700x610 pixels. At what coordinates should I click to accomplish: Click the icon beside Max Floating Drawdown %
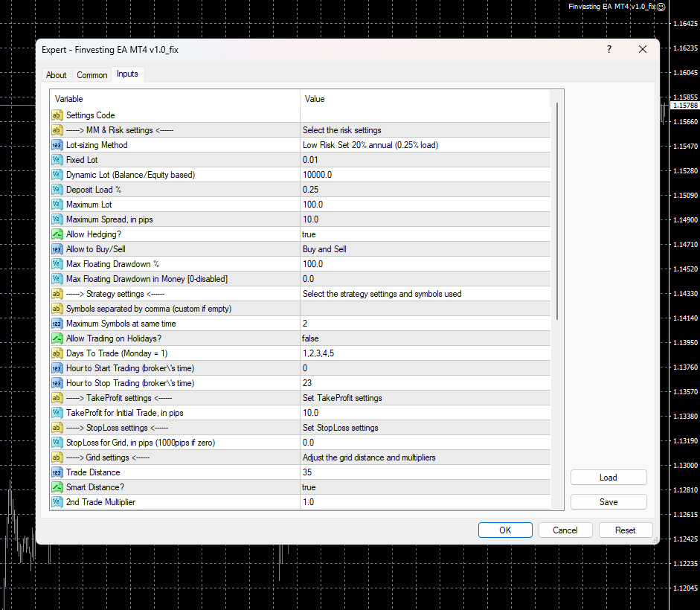point(57,264)
